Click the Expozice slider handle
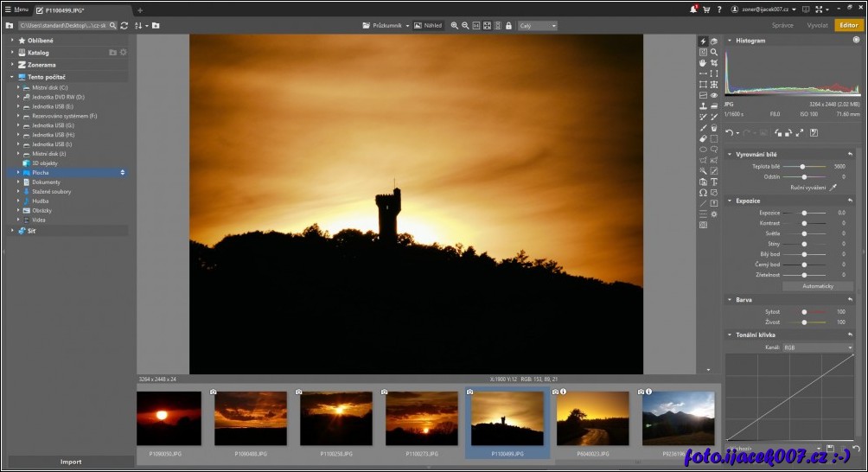Viewport: 868px width, 472px height. pos(804,213)
